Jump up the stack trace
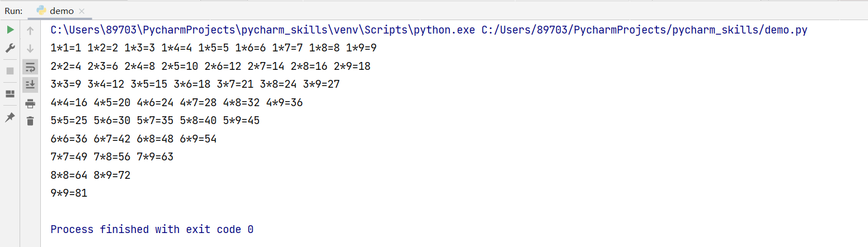The height and width of the screenshot is (247, 868). pos(30,31)
